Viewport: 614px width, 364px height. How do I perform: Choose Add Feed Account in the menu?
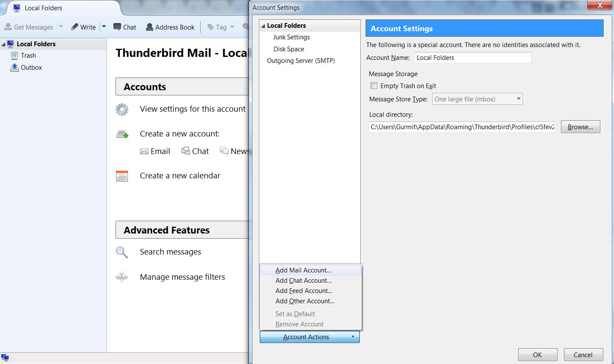tap(304, 291)
